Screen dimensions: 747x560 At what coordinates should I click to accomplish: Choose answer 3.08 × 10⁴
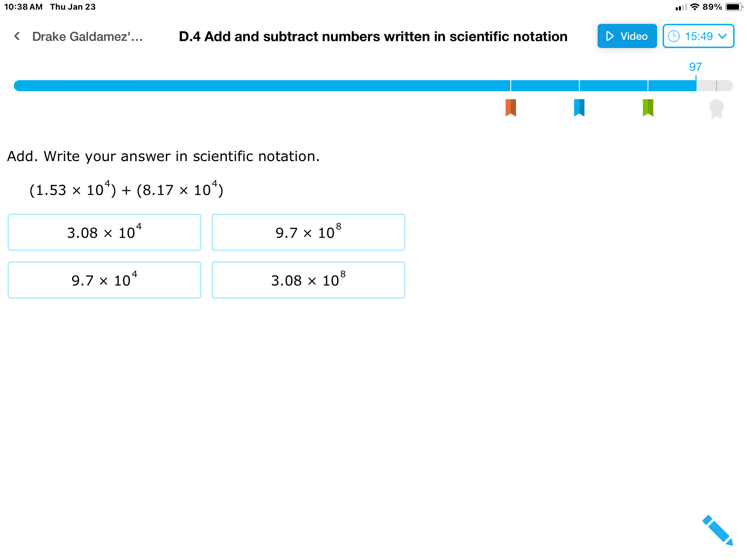pyautogui.click(x=104, y=232)
